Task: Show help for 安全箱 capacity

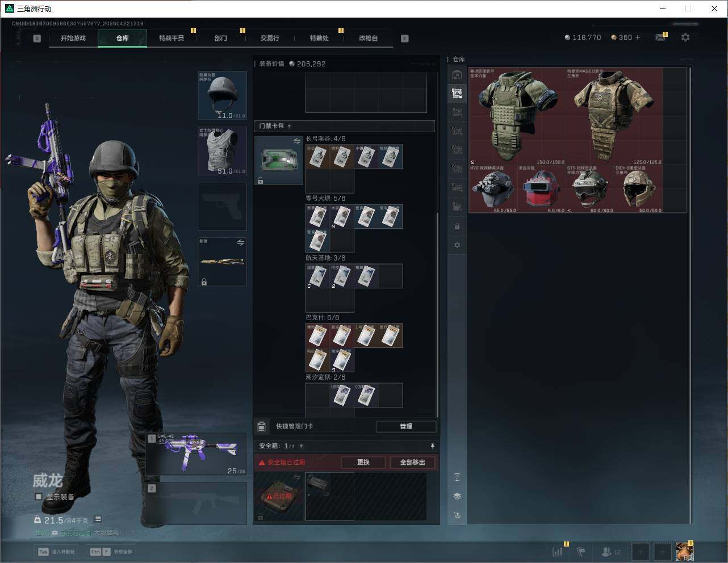Action: point(301,446)
